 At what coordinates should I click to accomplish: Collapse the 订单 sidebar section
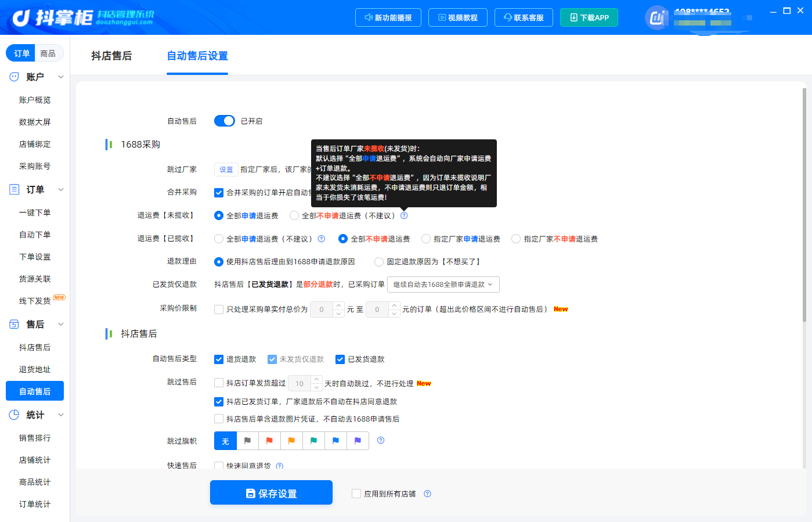coord(61,189)
